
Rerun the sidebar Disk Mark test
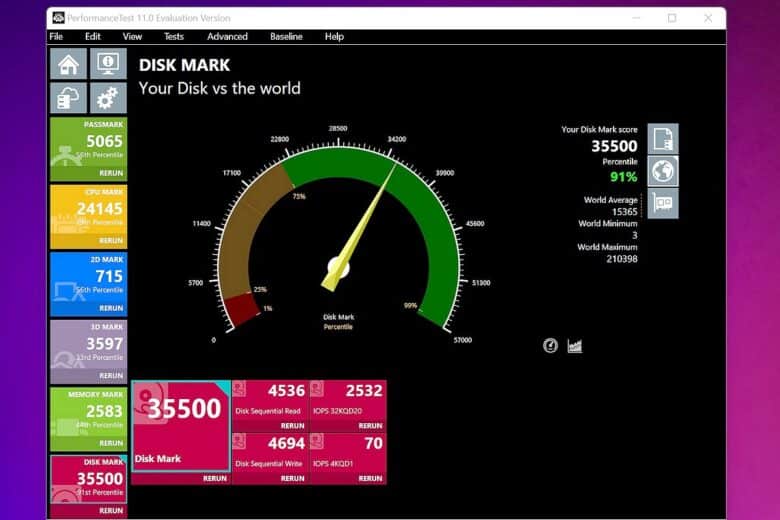coord(111,511)
